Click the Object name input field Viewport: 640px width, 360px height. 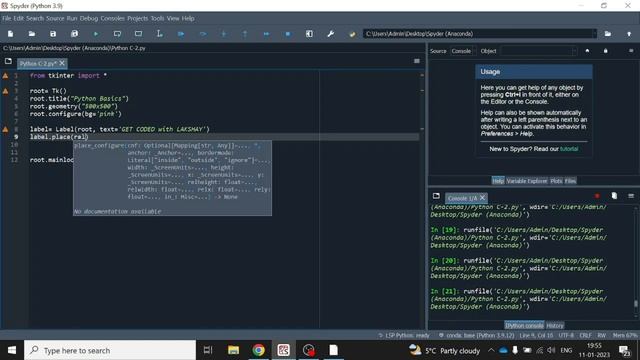tap(536, 51)
